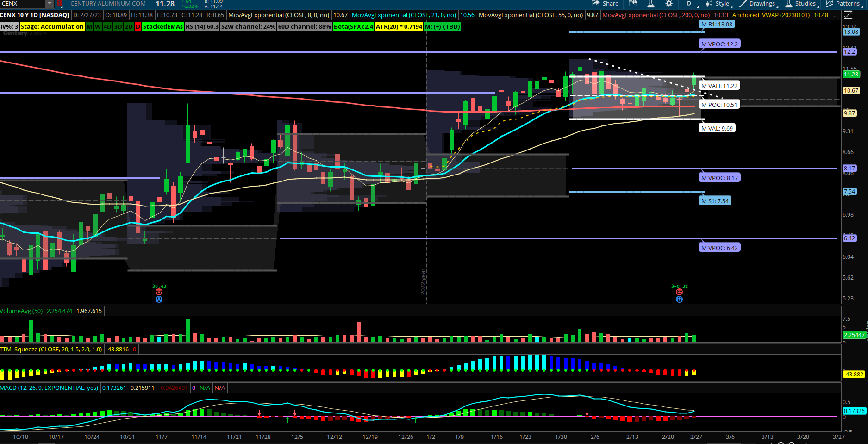Image resolution: width=868 pixels, height=444 pixels.
Task: Open chart settings gear icon
Action: click(x=669, y=4)
